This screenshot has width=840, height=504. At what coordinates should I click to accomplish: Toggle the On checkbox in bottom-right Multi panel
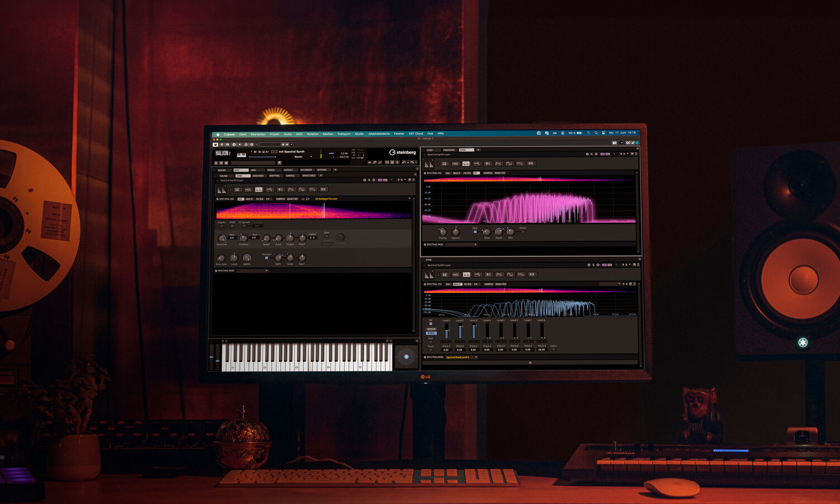point(431,324)
